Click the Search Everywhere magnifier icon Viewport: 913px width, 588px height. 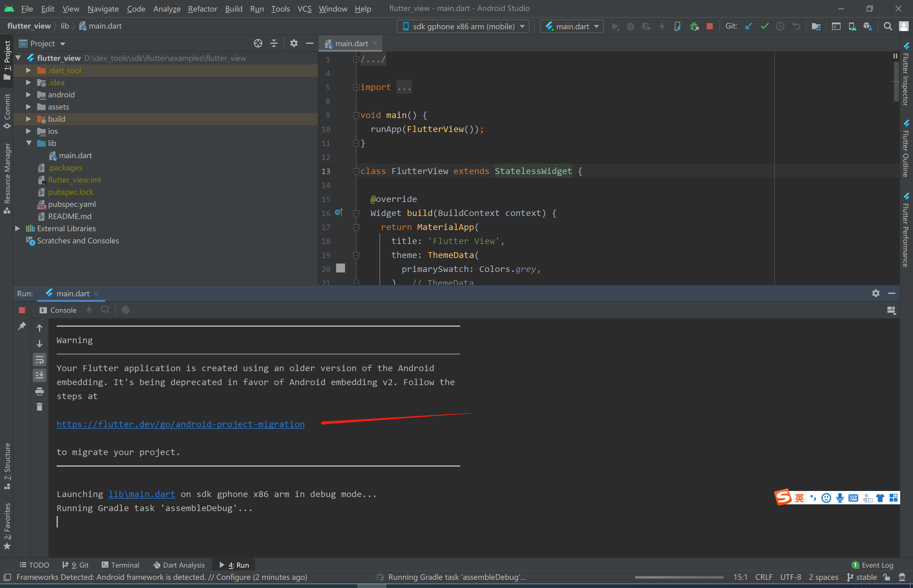pyautogui.click(x=888, y=26)
